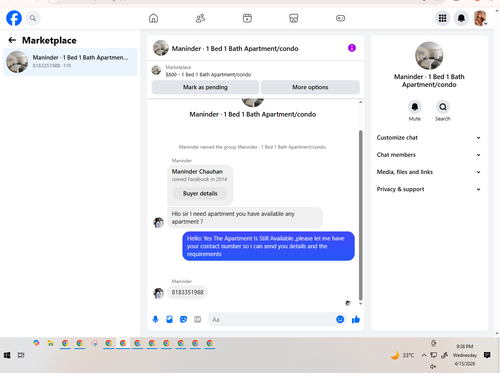Click the chat messages vertical scrollbar
Viewport: 500px width, 373px height.
pyautogui.click(x=360, y=215)
